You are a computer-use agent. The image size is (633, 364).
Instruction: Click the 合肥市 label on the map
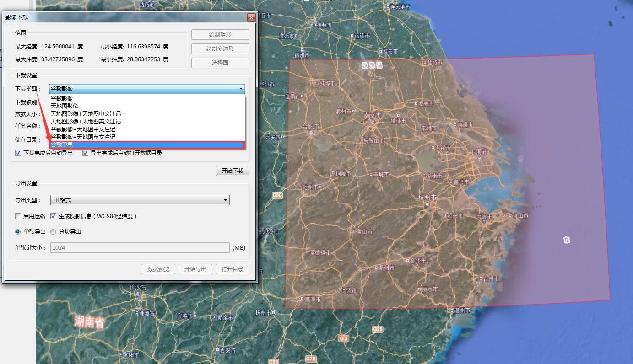point(311,126)
